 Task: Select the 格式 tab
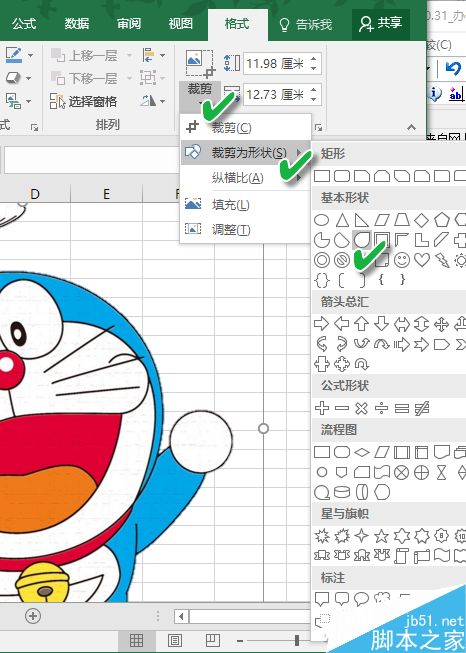point(237,23)
